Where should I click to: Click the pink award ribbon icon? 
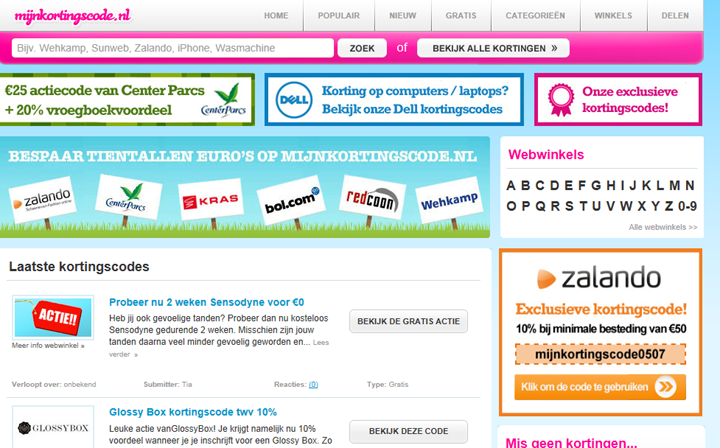pyautogui.click(x=561, y=99)
